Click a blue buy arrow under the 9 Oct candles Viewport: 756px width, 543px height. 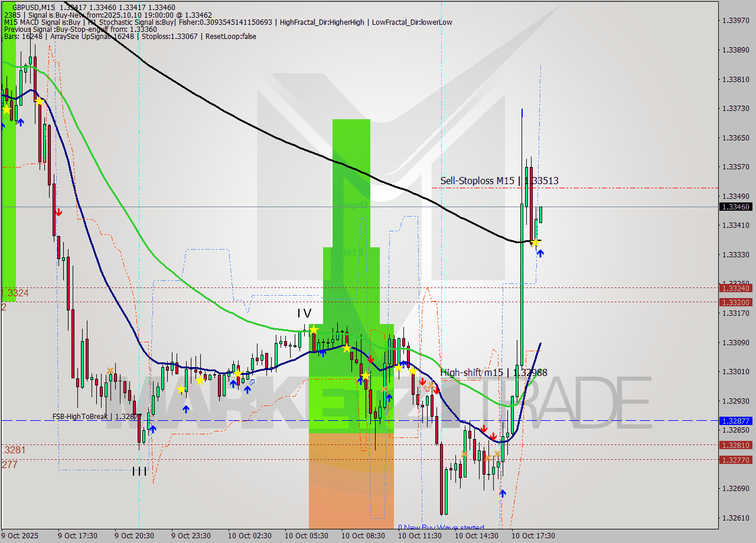pos(19,122)
